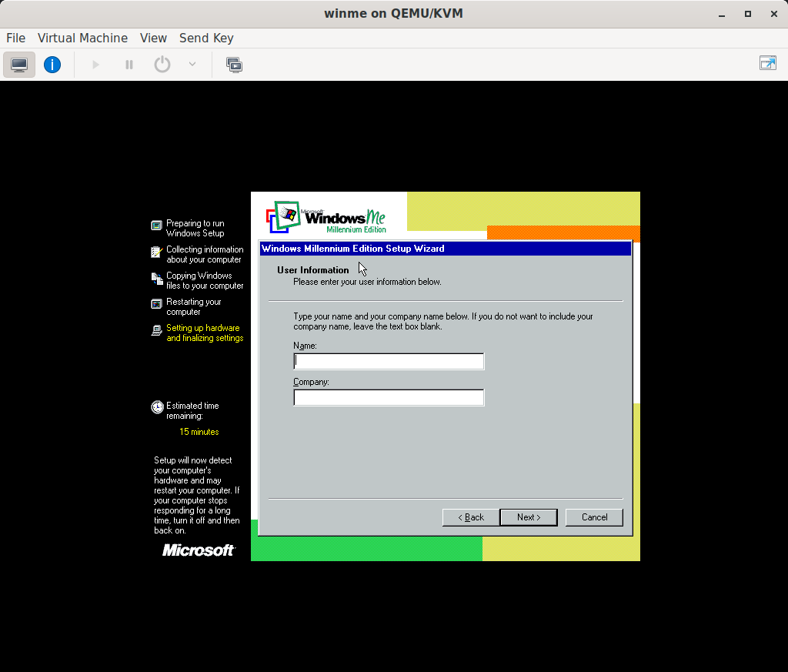Expand the shutdown options dropdown arrow
Image resolution: width=788 pixels, height=672 pixels.
point(192,65)
